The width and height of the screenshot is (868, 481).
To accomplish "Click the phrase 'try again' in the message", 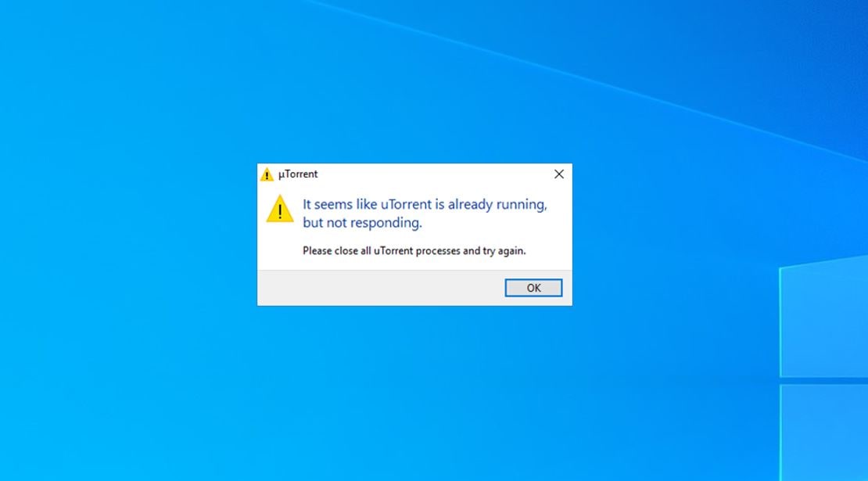I will (503, 251).
